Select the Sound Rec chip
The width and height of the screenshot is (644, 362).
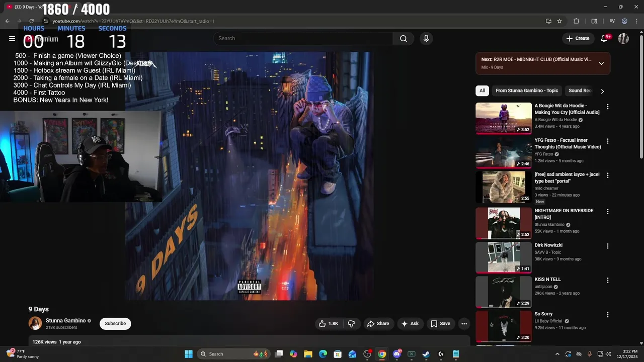tap(580, 90)
